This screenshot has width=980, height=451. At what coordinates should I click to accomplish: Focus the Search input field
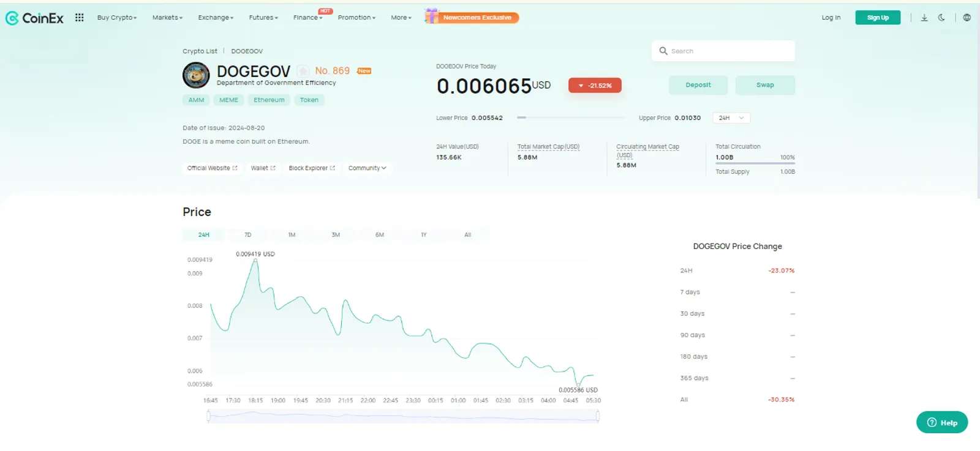pos(723,51)
